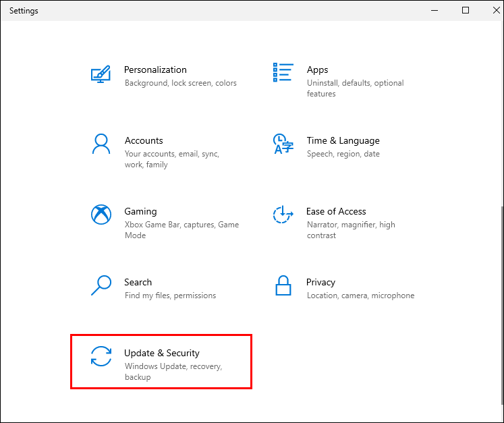Open the Privacy settings heading
Screen dimensions: 504x423
point(320,282)
